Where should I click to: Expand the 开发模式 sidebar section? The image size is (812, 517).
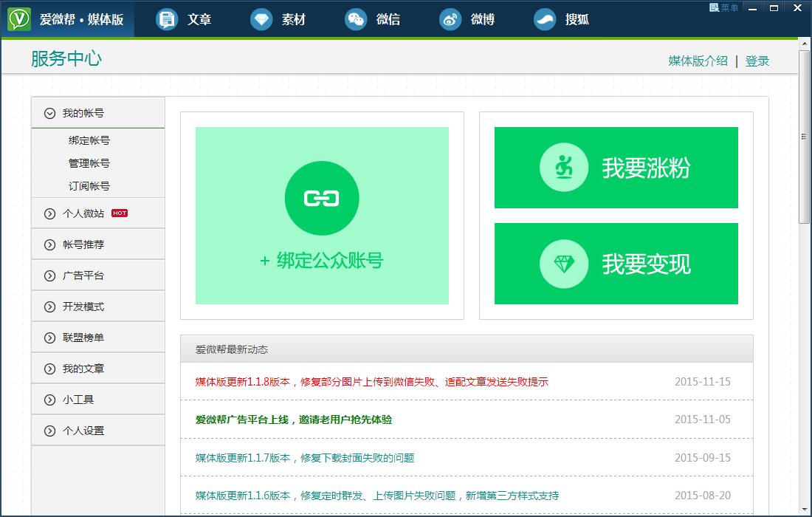click(x=50, y=307)
